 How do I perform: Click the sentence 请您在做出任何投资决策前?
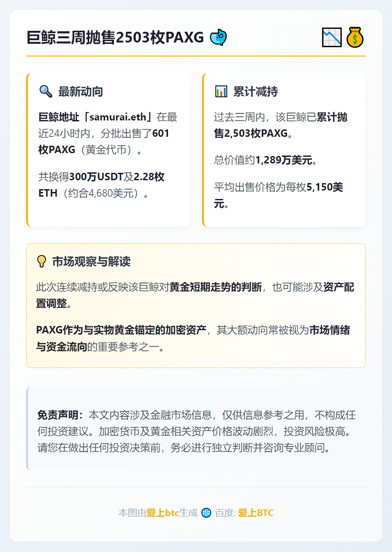[99, 448]
